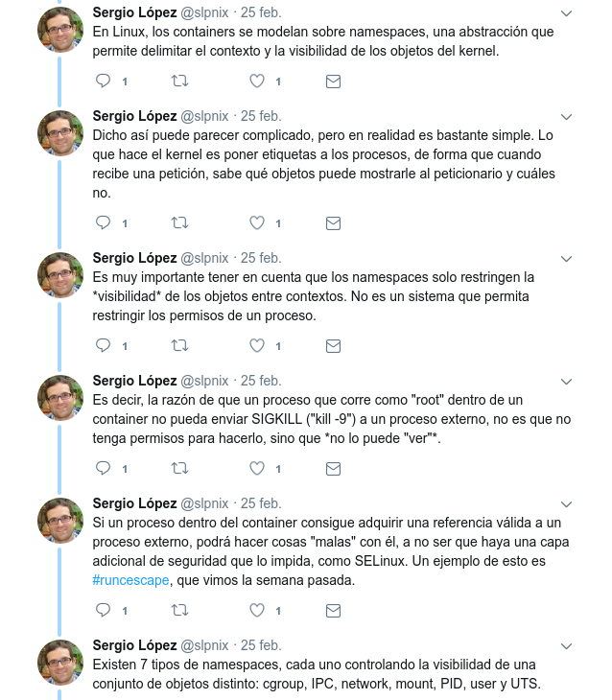612x700 pixels.
Task: Open the options chevron on the 7 namespaces tweet
Action: pyautogui.click(x=566, y=645)
